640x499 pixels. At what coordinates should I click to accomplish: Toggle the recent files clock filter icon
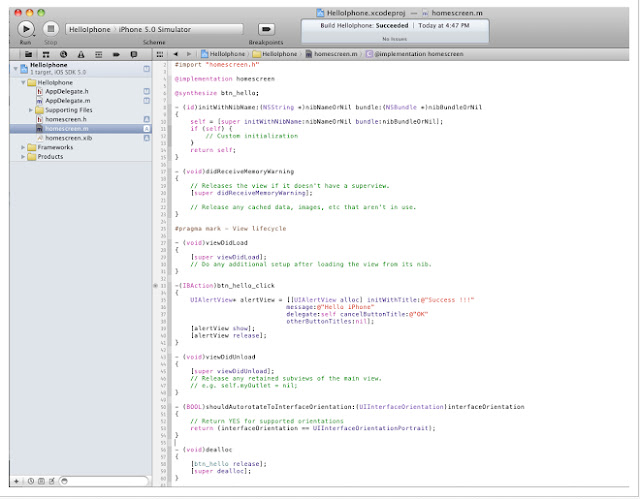point(31,481)
